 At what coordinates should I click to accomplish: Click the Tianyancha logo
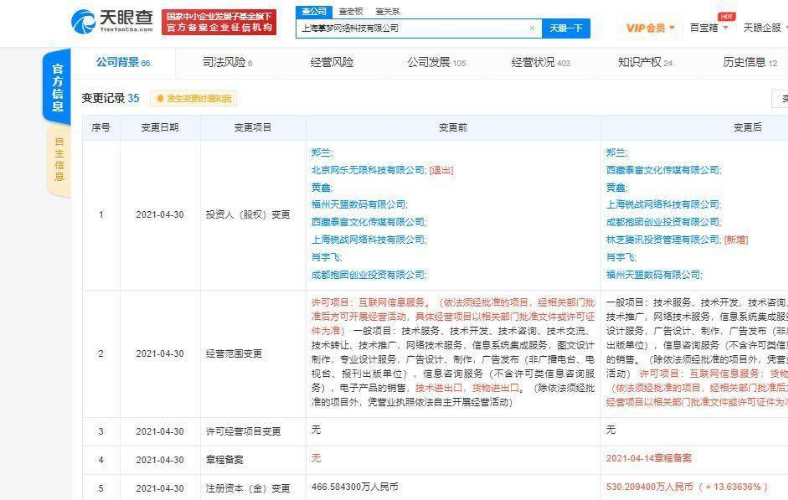112,21
